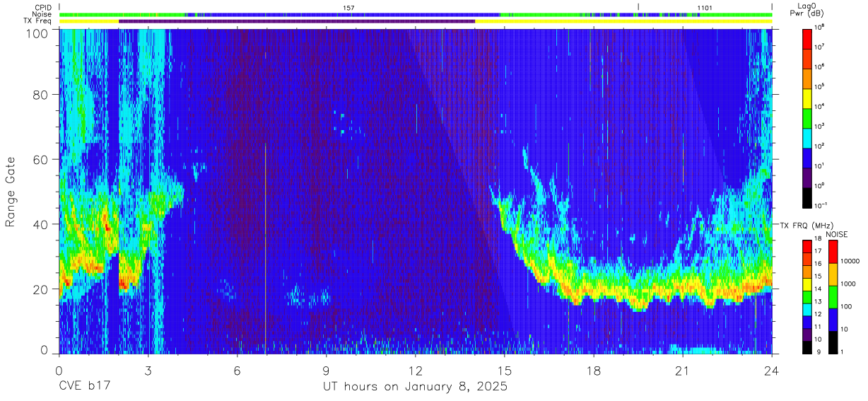Click the red segment of the NOISE colorbar
The image size is (868, 401).
pos(833,252)
